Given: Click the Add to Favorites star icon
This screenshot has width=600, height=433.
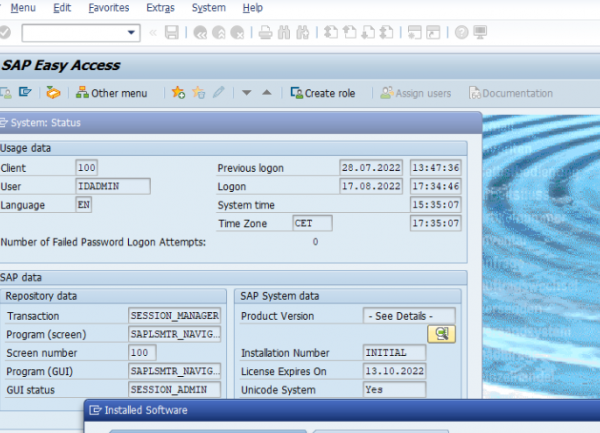Looking at the screenshot, I should [x=178, y=93].
